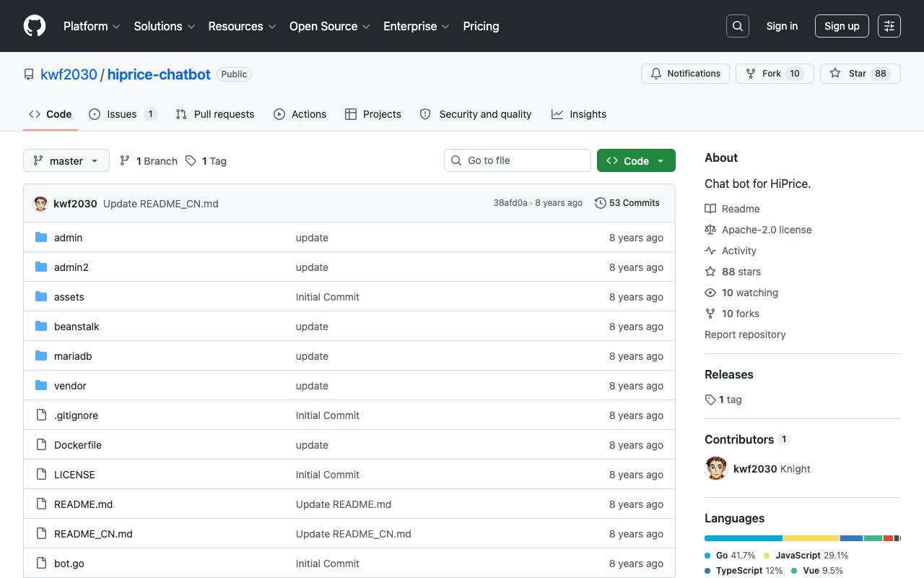Switch to the Actions tab
This screenshot has height=578, width=924.
coord(300,114)
